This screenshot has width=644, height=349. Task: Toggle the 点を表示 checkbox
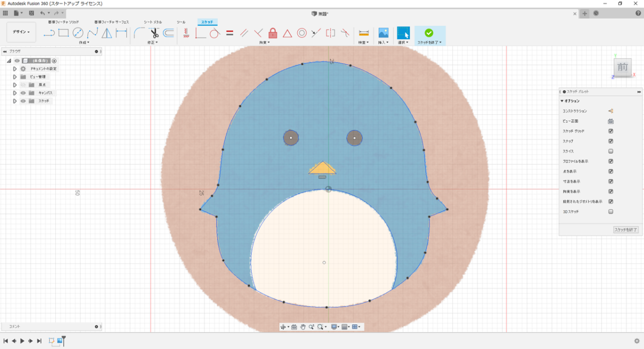611,171
